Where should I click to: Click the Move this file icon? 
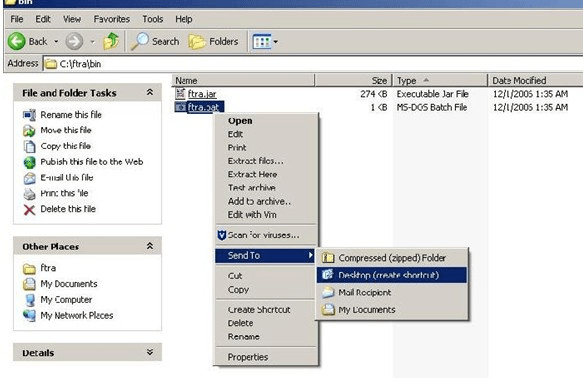pos(29,130)
